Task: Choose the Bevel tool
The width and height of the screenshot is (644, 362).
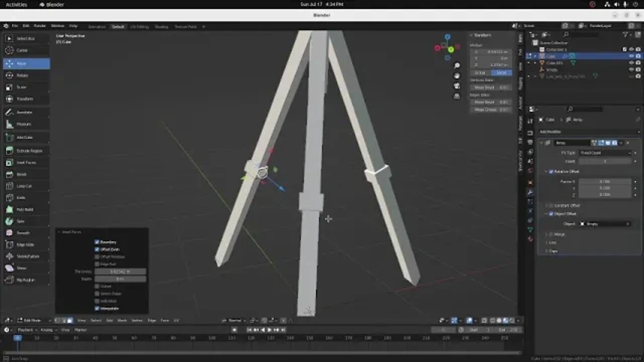Action: pos(26,174)
